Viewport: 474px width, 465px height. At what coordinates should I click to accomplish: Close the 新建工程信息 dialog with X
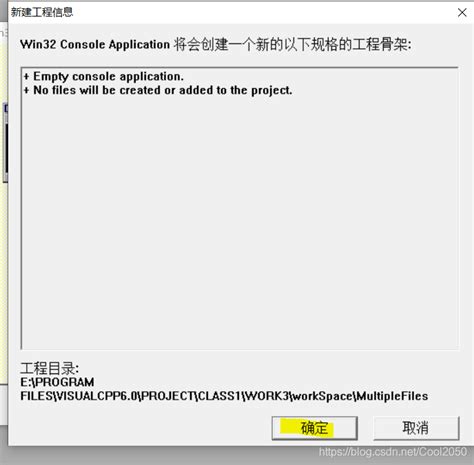click(462, 12)
